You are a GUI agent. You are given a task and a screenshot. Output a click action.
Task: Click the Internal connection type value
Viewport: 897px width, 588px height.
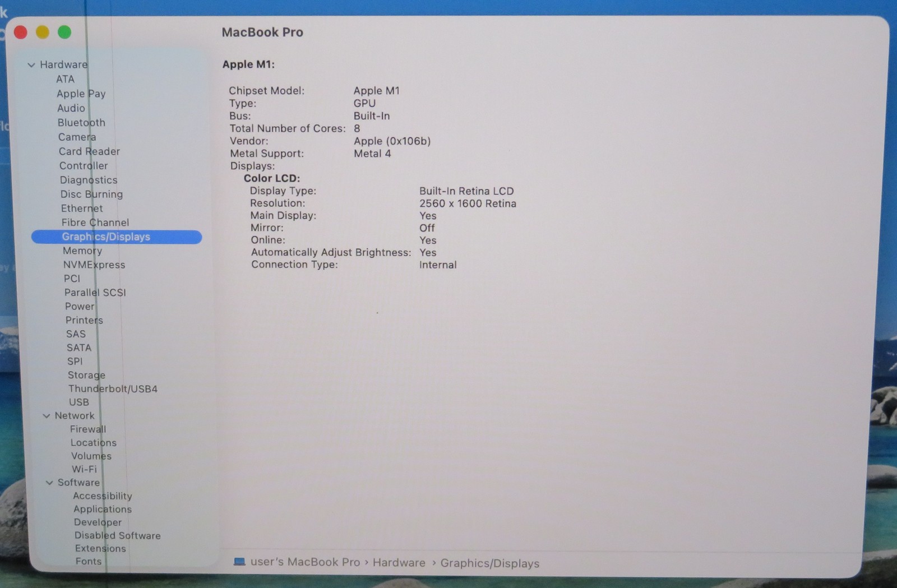click(x=438, y=265)
